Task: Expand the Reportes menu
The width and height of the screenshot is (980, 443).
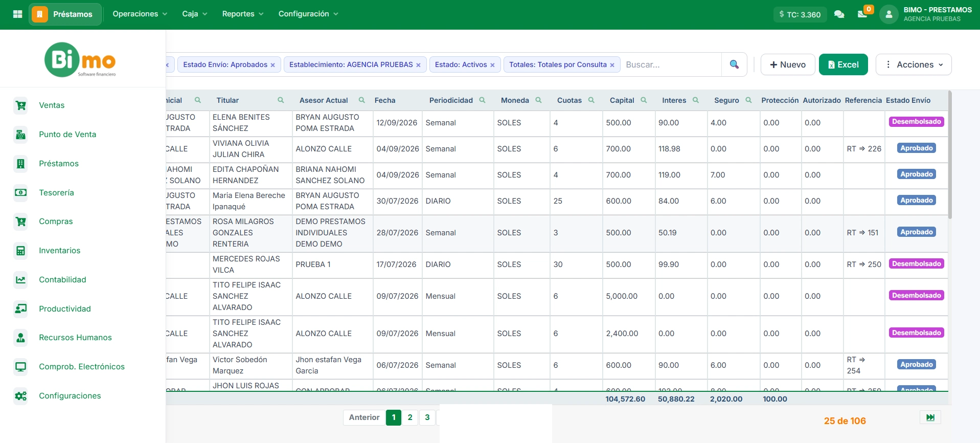Action: coord(242,14)
